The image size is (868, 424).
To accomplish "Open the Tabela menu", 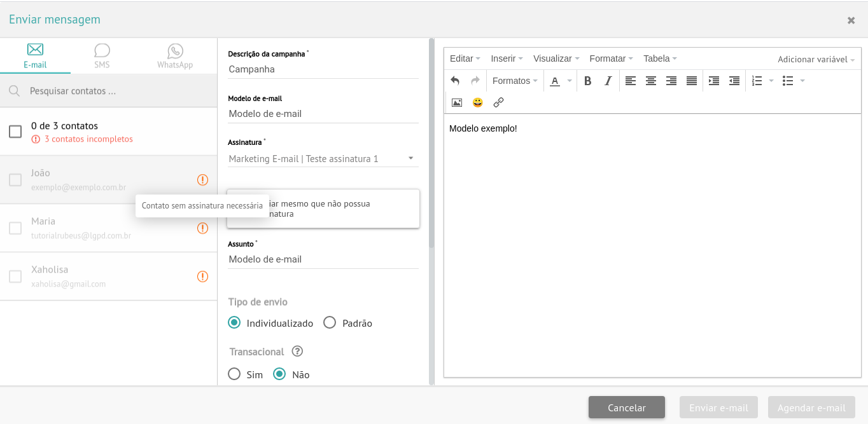I will [x=660, y=58].
